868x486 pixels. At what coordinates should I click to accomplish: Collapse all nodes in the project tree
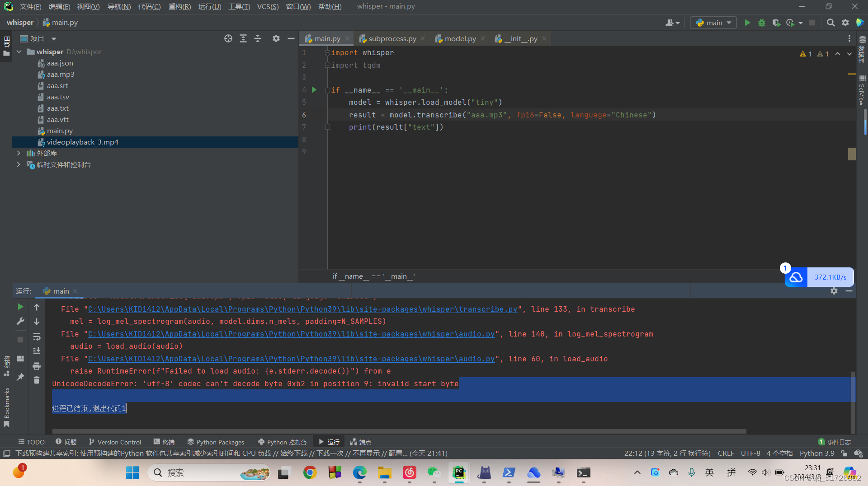(x=258, y=38)
